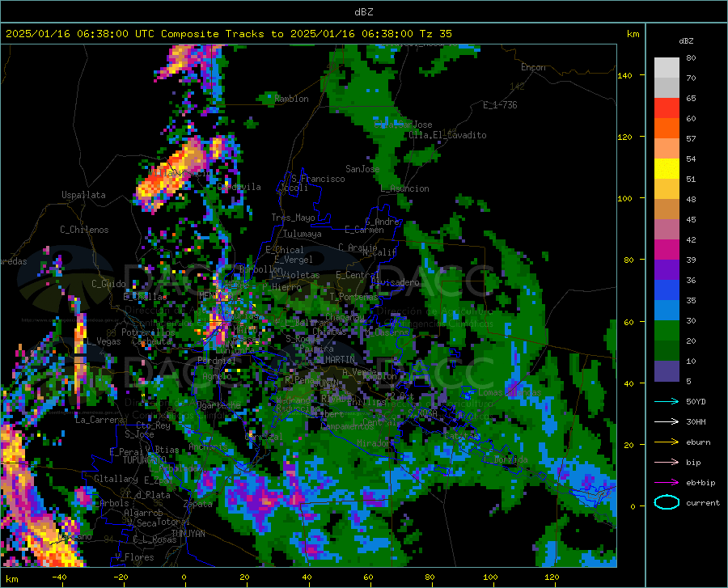Click the Villa.El_Cavadito label
Image resolution: width=728 pixels, height=588 pixels.
click(x=447, y=135)
